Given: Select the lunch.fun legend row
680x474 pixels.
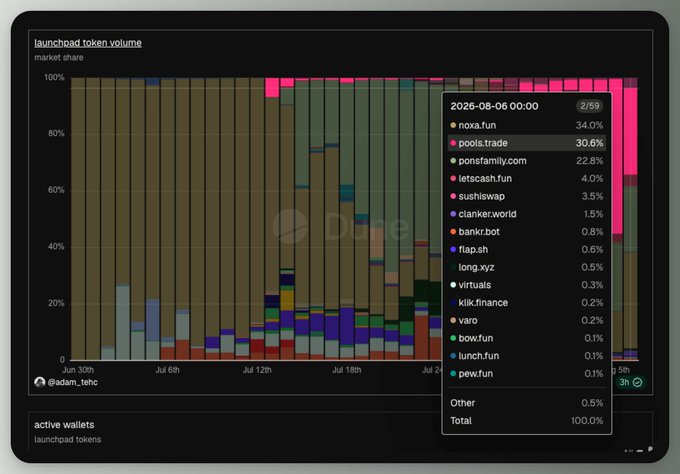Looking at the screenshot, I should pos(526,356).
